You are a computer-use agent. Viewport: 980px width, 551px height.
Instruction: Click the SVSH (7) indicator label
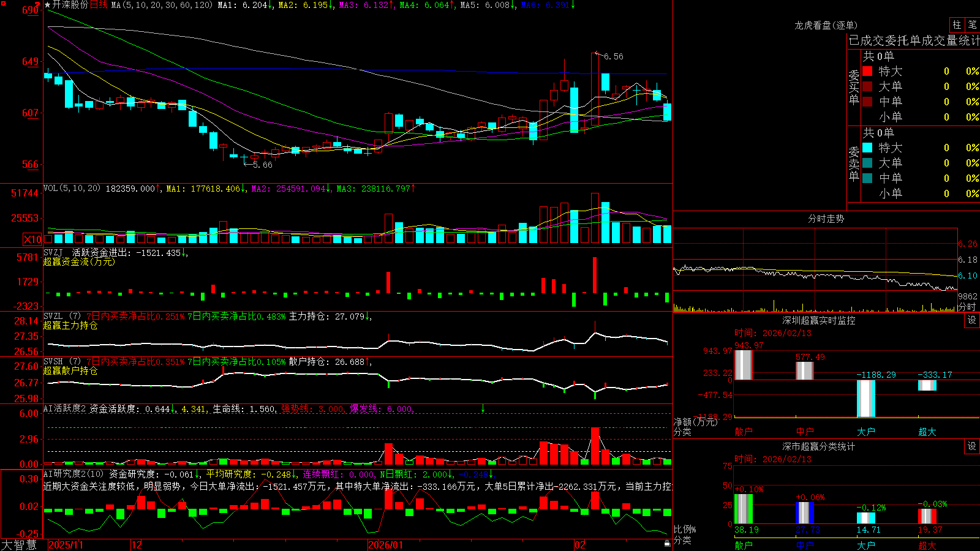pos(62,362)
